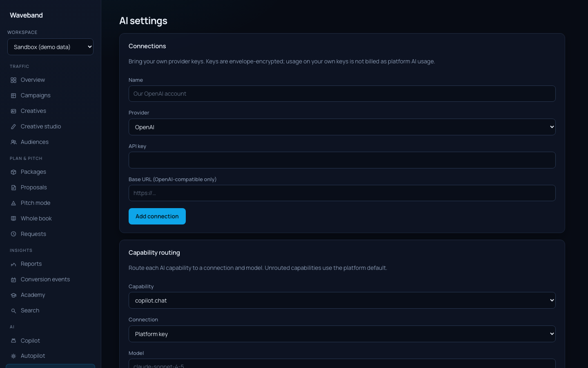Click the Search magnifier icon
The image size is (588, 368).
point(13,311)
